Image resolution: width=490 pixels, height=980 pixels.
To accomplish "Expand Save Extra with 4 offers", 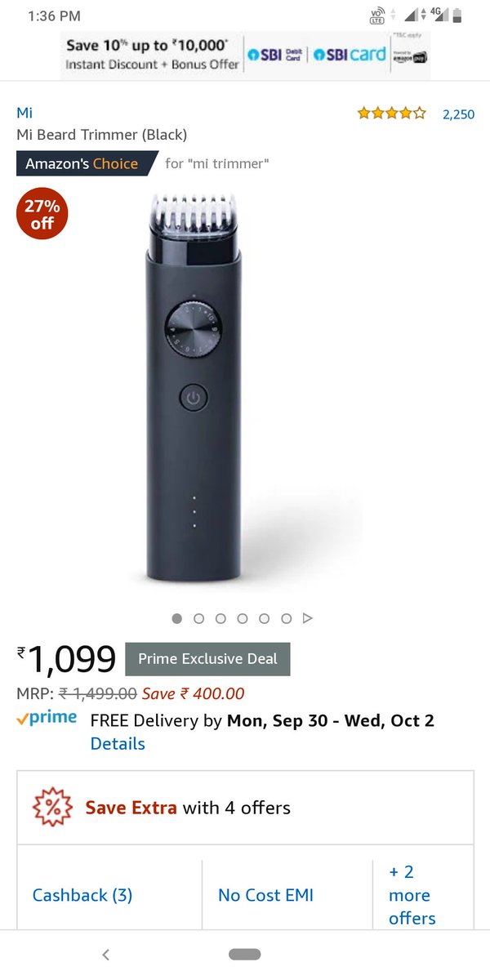I will [245, 808].
